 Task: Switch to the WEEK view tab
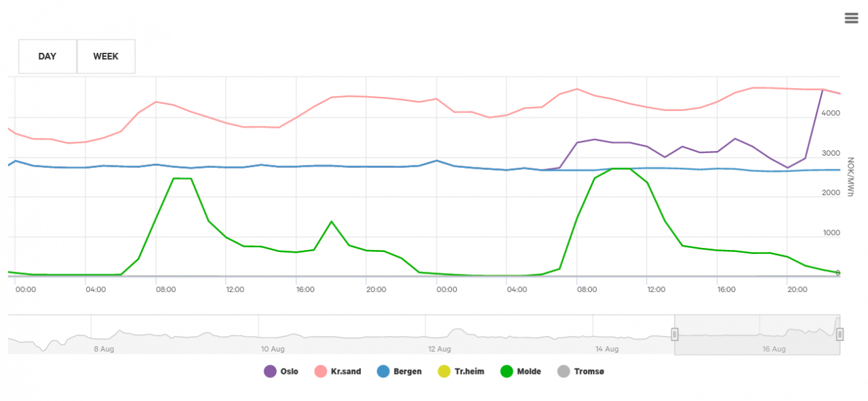click(x=106, y=56)
